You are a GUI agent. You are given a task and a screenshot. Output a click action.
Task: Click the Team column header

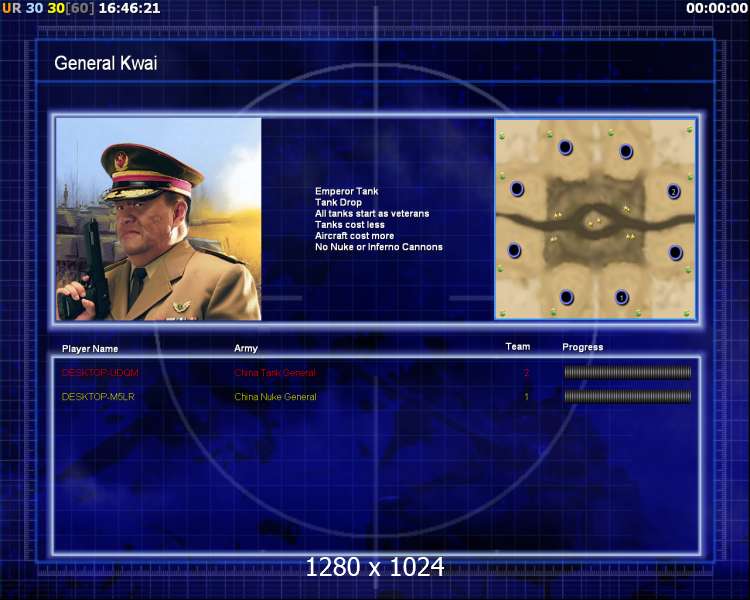[518, 346]
